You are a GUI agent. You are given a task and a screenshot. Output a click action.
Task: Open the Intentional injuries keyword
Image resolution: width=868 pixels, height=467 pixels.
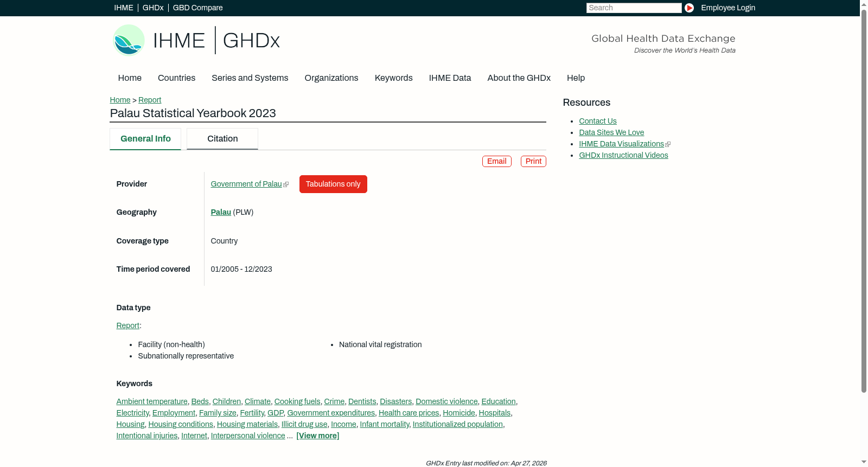147,436
